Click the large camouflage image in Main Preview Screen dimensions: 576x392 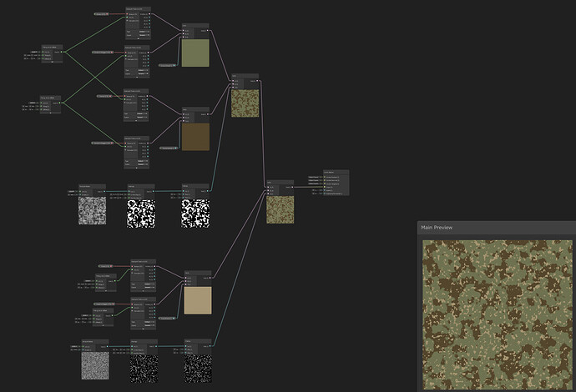coord(498,314)
